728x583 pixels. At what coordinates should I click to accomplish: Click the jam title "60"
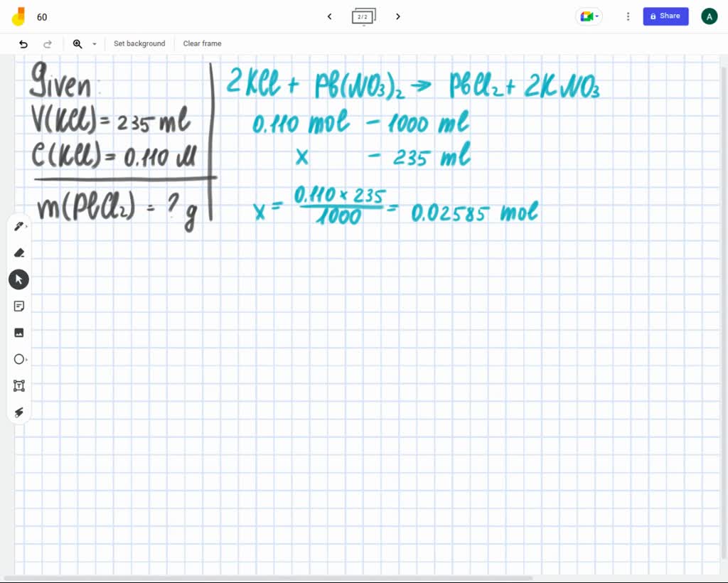coord(42,17)
